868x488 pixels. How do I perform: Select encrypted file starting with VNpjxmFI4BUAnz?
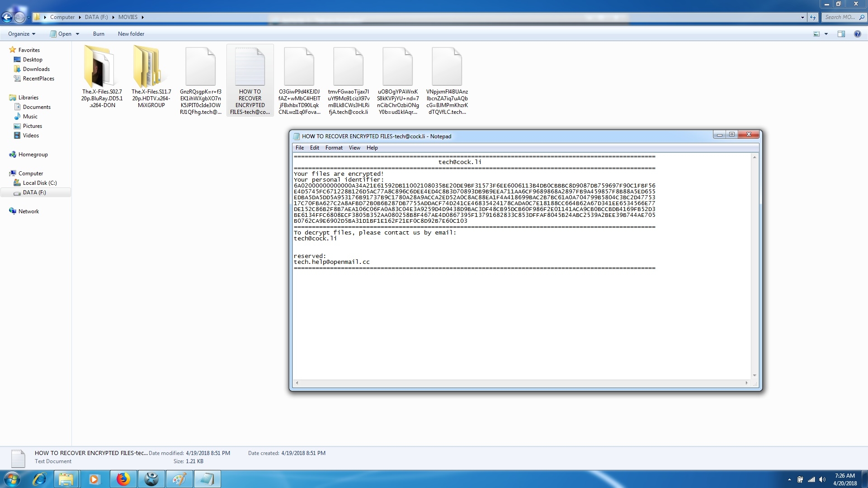coord(447,80)
